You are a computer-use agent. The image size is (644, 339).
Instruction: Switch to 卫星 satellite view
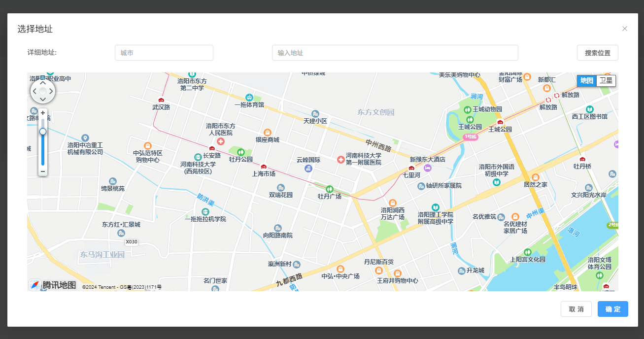click(x=606, y=81)
